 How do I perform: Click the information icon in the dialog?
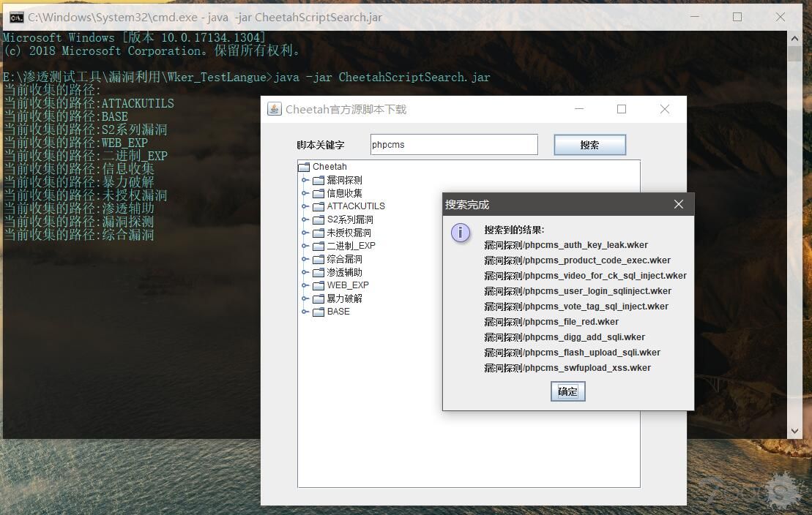pos(461,233)
